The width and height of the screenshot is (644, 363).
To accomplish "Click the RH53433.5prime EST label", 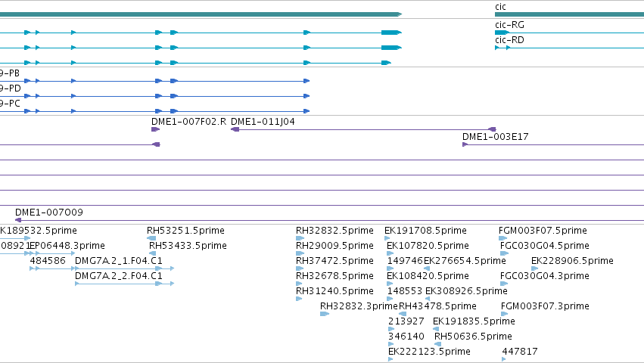I will pyautogui.click(x=188, y=246).
